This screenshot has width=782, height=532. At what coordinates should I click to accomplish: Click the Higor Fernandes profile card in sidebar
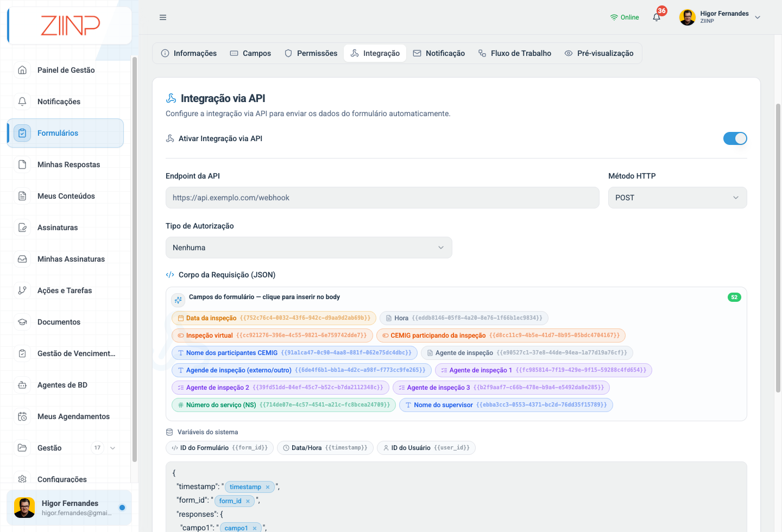(69, 508)
